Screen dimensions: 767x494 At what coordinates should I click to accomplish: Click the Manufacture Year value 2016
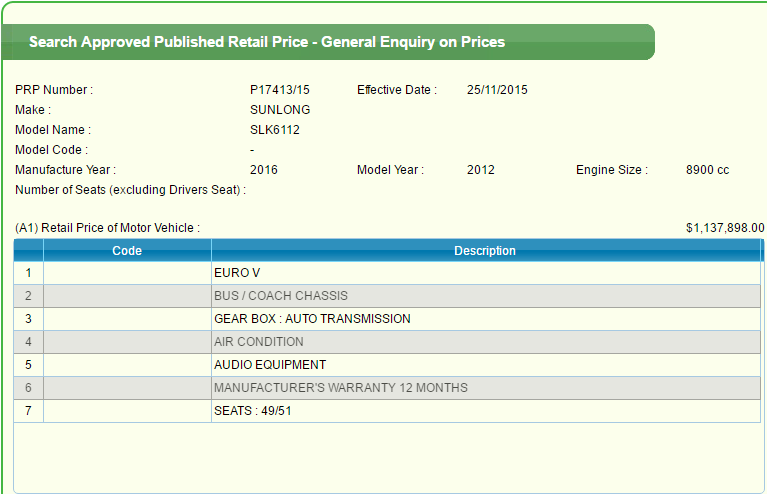(264, 170)
